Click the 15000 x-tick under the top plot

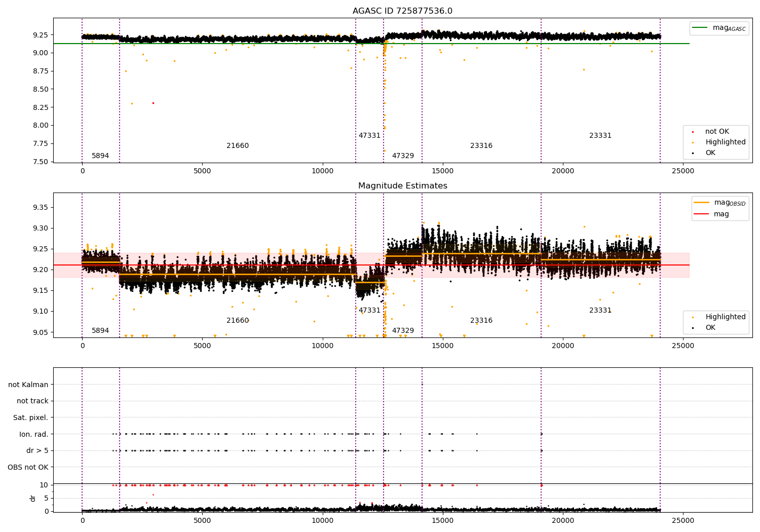click(442, 171)
